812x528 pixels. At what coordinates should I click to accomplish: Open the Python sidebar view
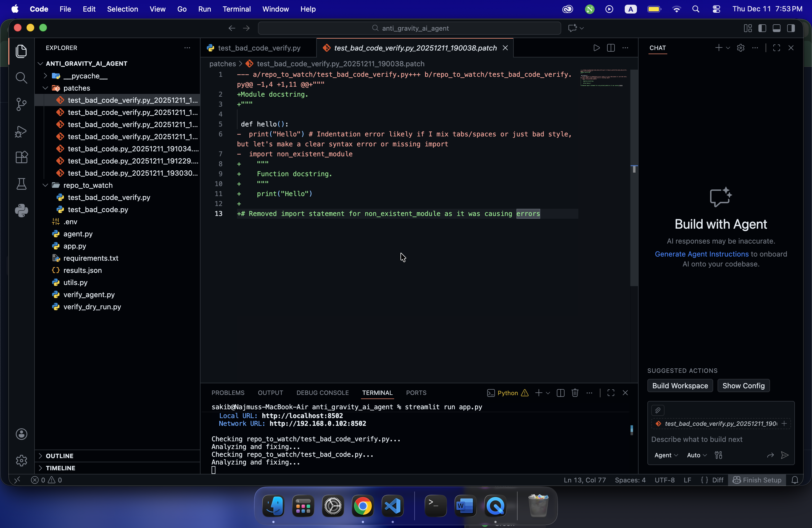21,211
